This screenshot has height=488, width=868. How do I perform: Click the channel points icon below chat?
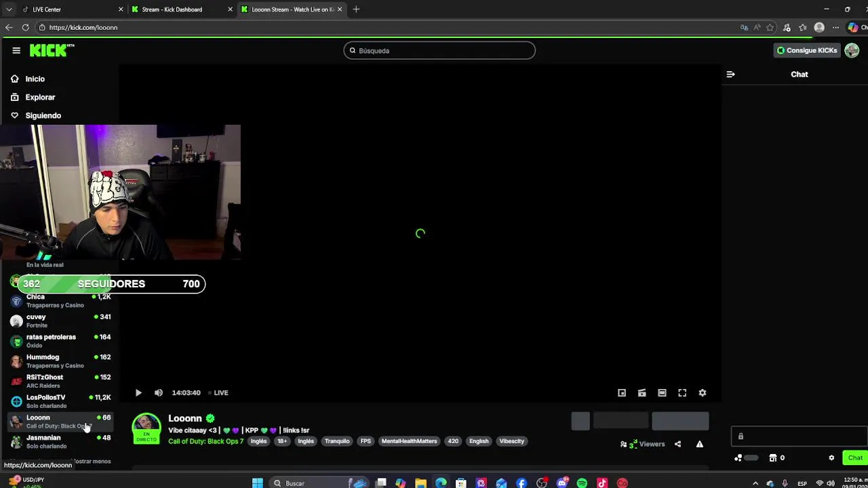[738, 458]
